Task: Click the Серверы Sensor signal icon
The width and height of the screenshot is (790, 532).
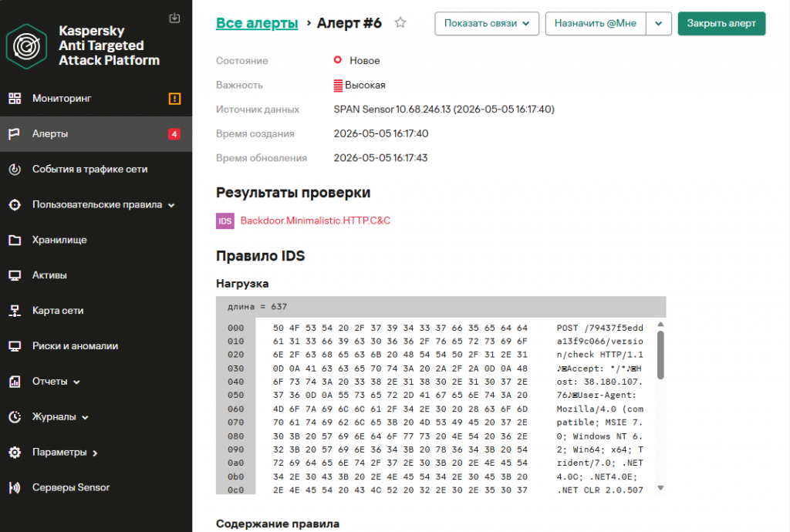Action: click(x=15, y=488)
